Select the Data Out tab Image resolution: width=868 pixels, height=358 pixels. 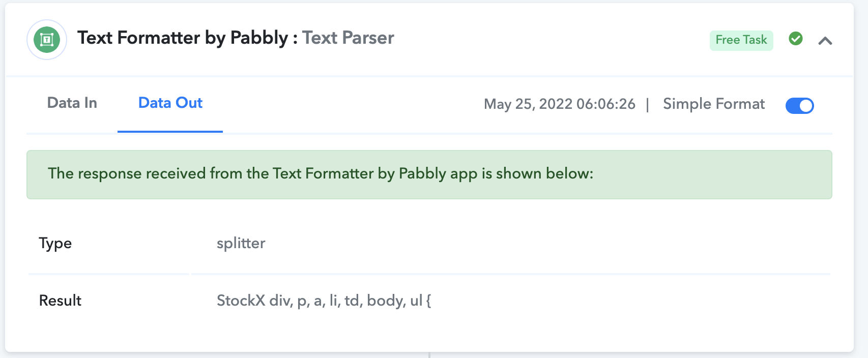point(170,103)
